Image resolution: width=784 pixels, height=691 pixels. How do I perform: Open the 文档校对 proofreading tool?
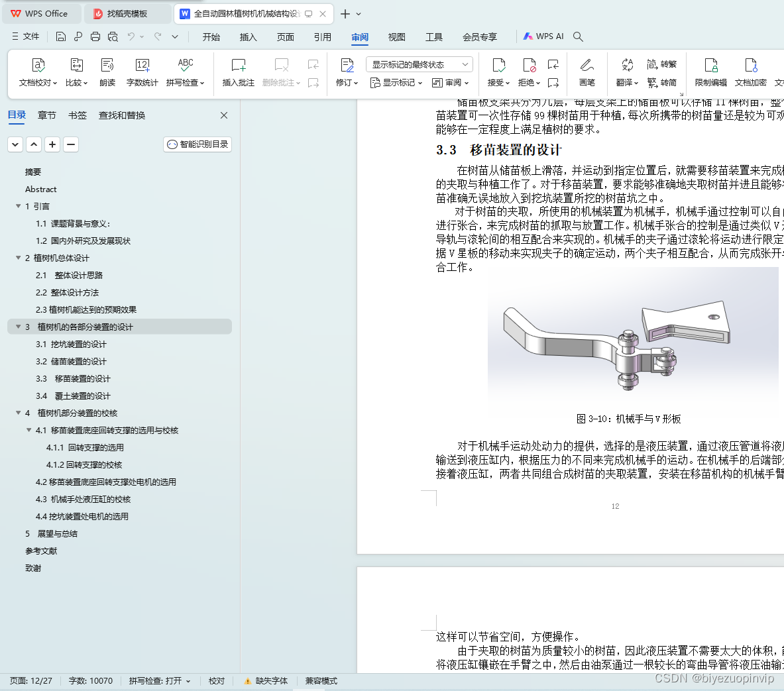click(38, 72)
